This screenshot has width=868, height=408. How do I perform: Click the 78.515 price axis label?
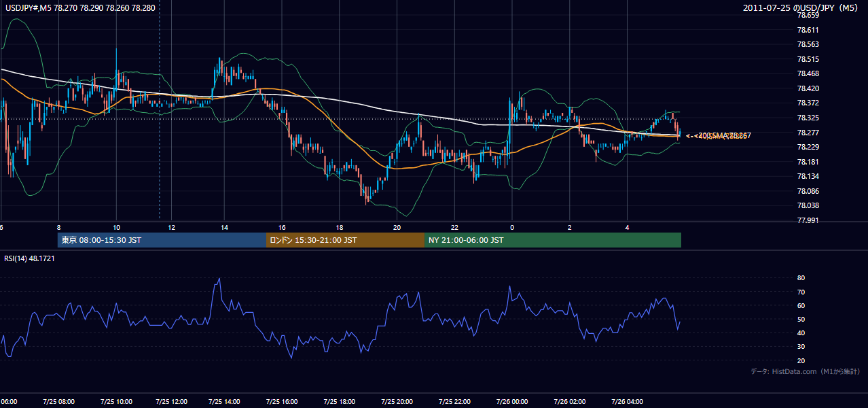(x=808, y=59)
